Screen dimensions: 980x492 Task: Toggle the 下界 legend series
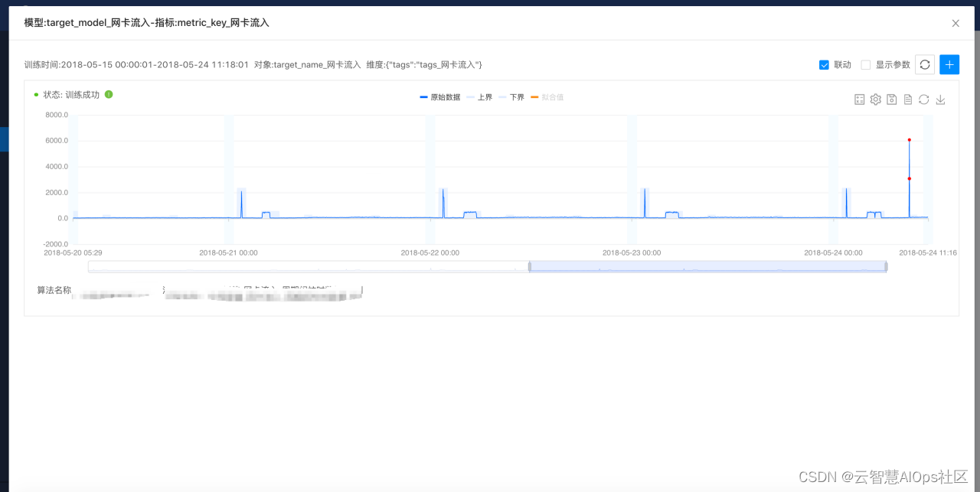(511, 97)
